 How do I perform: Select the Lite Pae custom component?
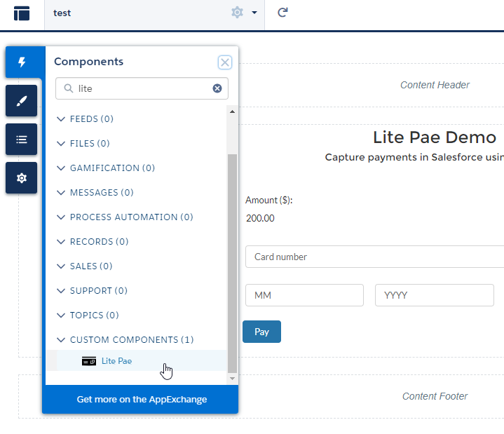[137, 360]
